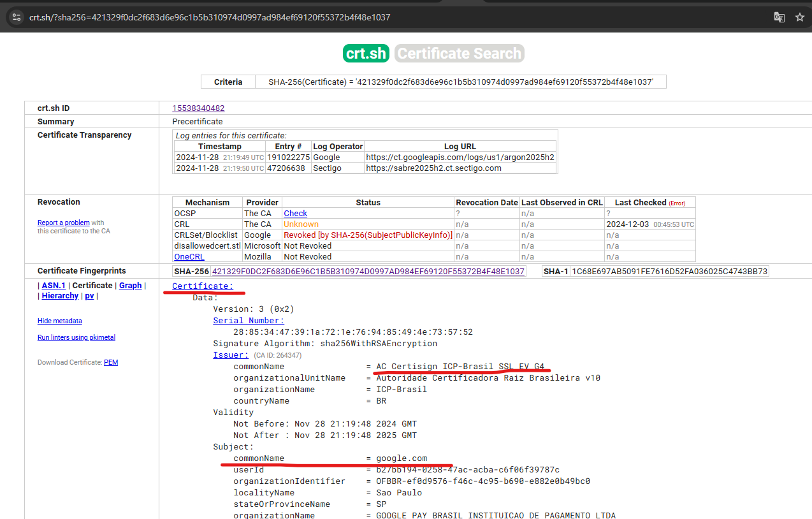Click the Timestamp column header
The width and height of the screenshot is (812, 519).
(x=220, y=146)
